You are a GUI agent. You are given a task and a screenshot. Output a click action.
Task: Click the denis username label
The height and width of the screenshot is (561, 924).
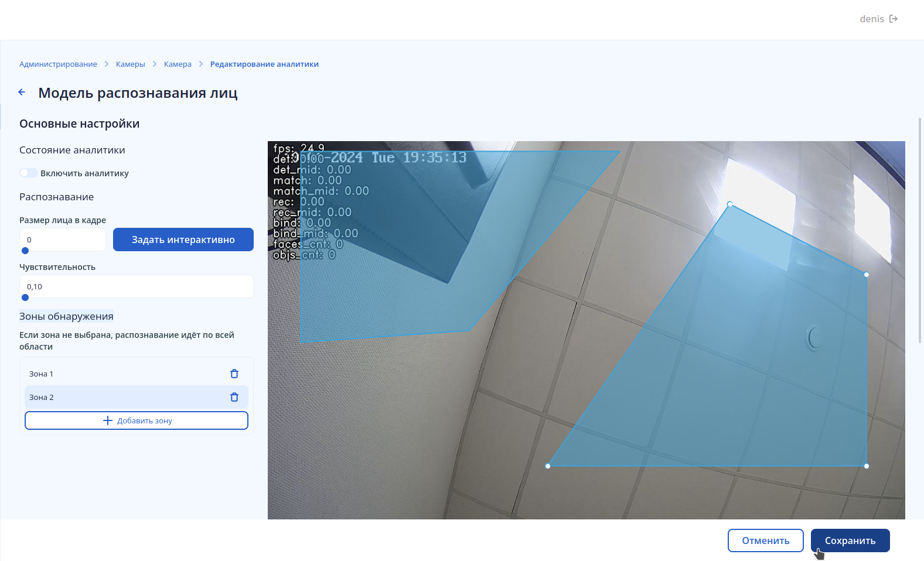pyautogui.click(x=872, y=19)
